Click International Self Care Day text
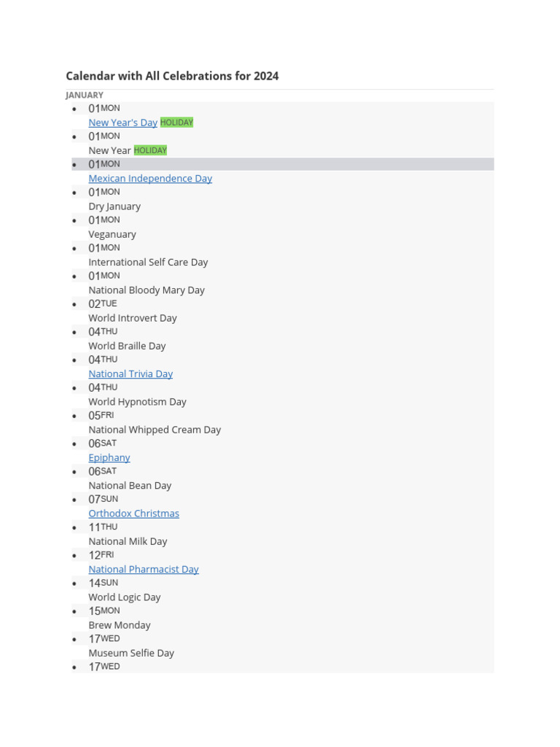The width and height of the screenshot is (560, 747). point(148,262)
